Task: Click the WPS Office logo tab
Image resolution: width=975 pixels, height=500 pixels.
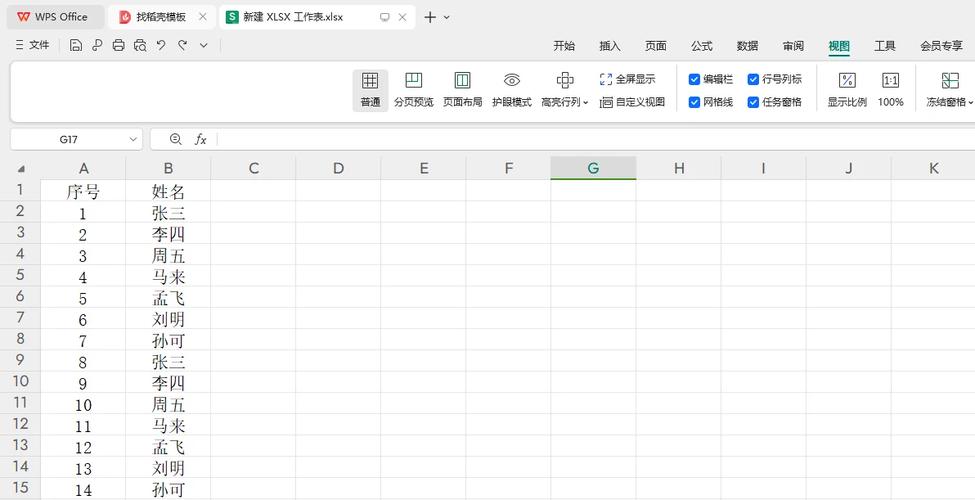Action: point(54,17)
